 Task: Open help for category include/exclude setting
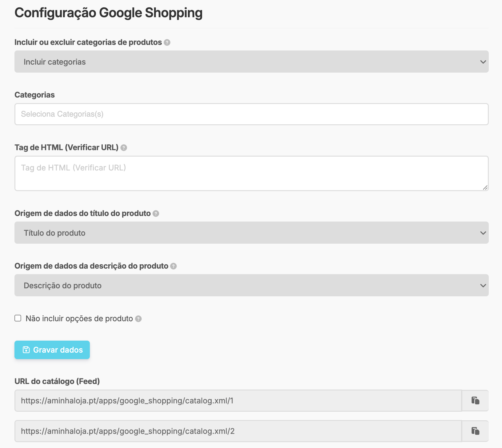click(167, 43)
